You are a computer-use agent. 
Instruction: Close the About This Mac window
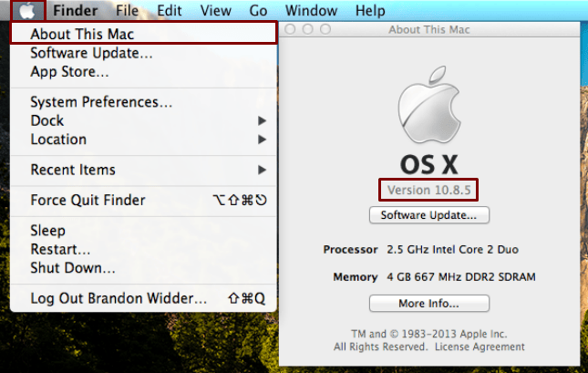290,29
